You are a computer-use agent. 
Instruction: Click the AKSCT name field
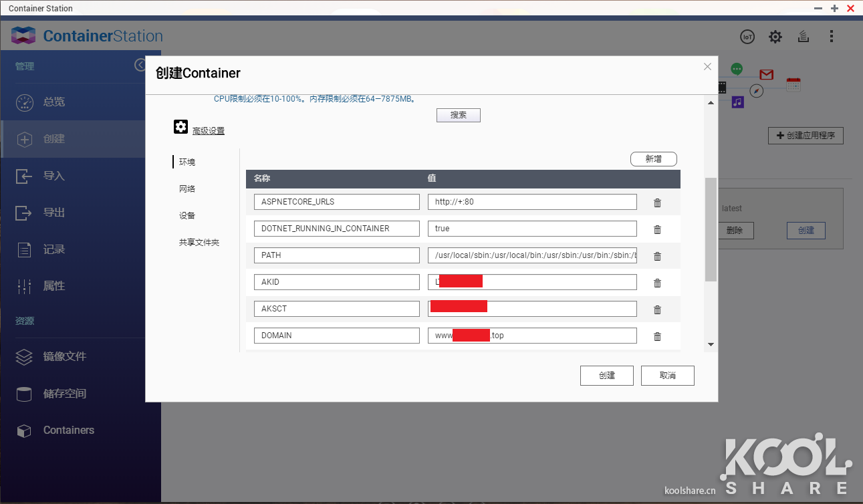[x=337, y=309]
